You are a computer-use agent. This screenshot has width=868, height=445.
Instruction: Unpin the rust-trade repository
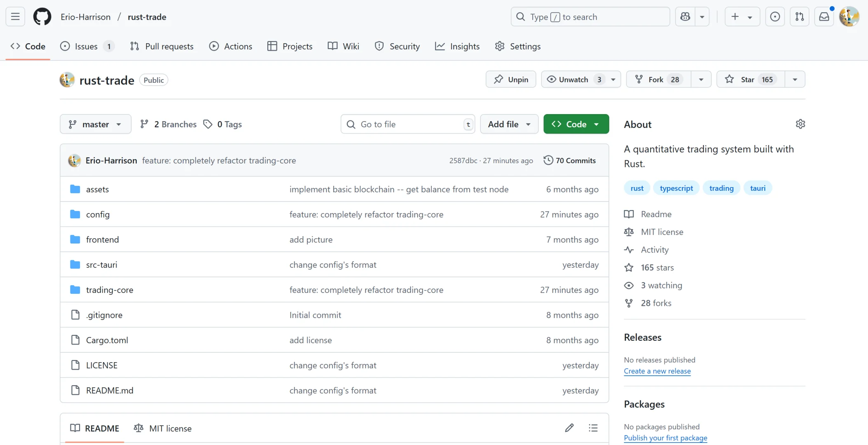point(511,80)
